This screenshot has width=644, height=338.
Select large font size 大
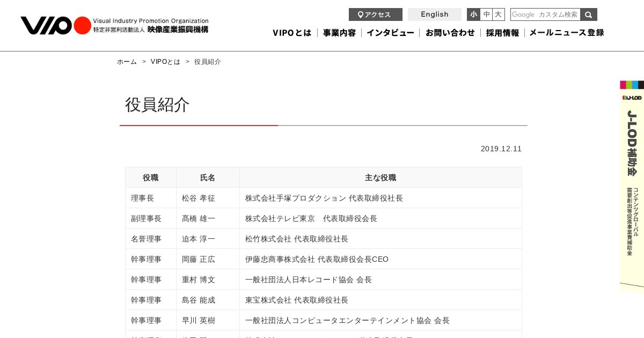499,14
